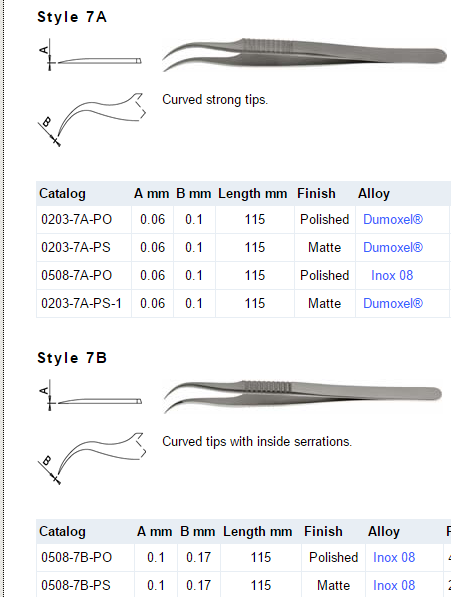This screenshot has width=451, height=597.
Task: Click catalog number 0508-7B-PS cell
Action: [x=85, y=585]
